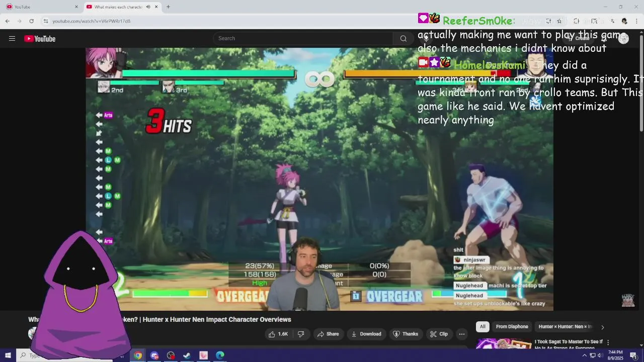
Task: Open the Chrome profile avatar
Action: coord(624,21)
